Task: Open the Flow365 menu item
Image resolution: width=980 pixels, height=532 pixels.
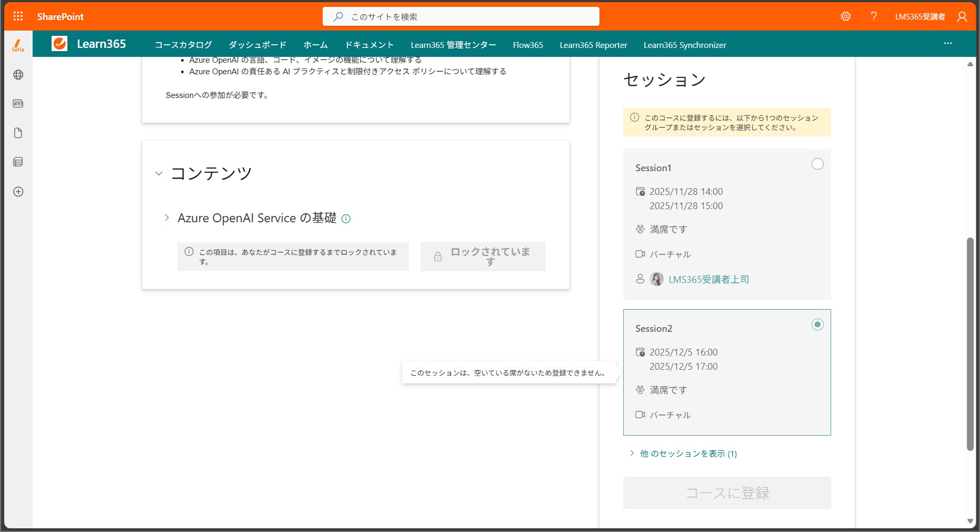Action: [528, 45]
